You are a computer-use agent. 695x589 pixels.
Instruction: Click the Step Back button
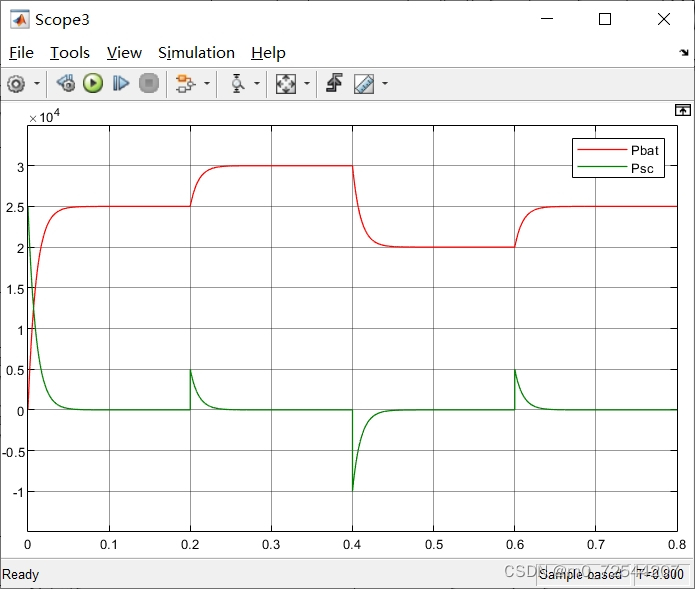pyautogui.click(x=66, y=83)
